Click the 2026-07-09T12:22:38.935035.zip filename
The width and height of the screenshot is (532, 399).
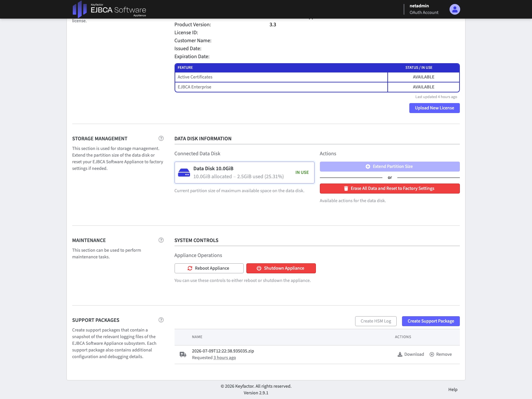[223, 351]
